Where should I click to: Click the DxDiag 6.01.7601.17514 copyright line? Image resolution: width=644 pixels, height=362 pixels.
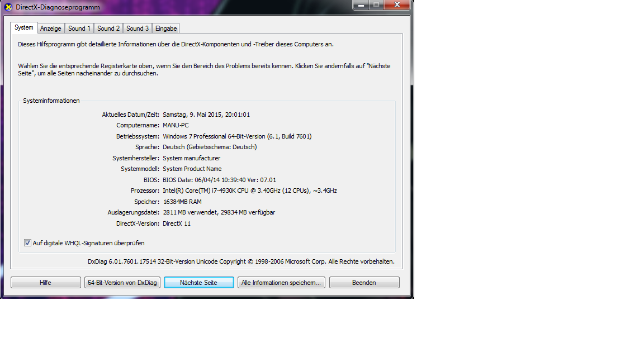point(241,261)
